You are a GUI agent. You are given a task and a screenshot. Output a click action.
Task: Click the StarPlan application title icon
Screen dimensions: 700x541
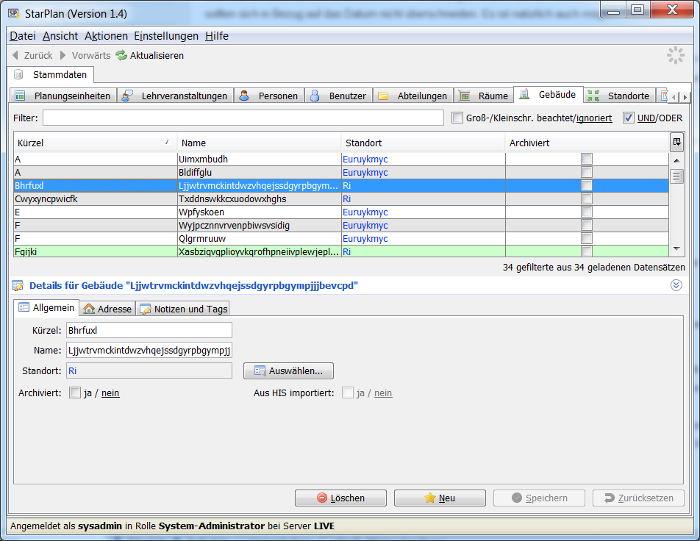coord(14,13)
